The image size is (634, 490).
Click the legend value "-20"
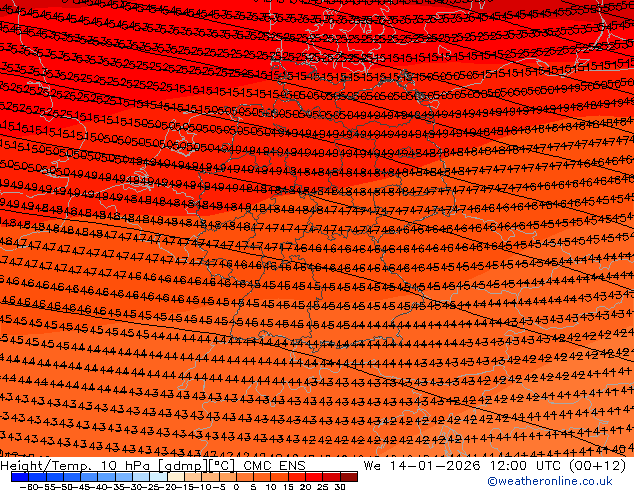click(x=167, y=487)
